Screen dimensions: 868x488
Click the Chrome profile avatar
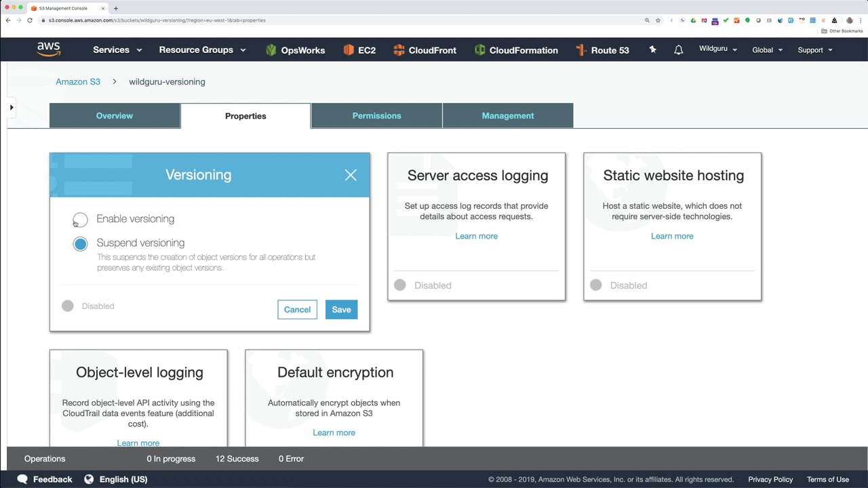[x=850, y=20]
